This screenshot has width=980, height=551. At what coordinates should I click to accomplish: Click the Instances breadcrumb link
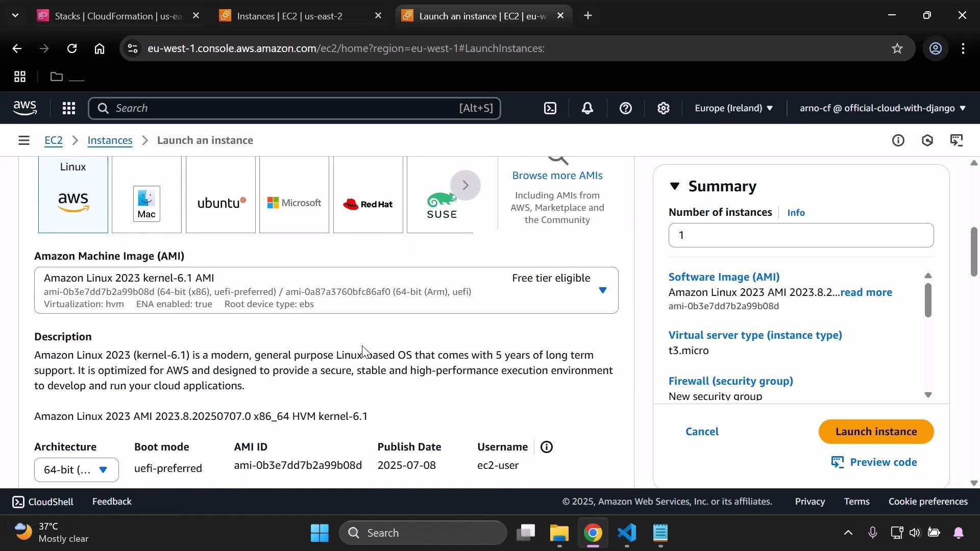coord(110,140)
